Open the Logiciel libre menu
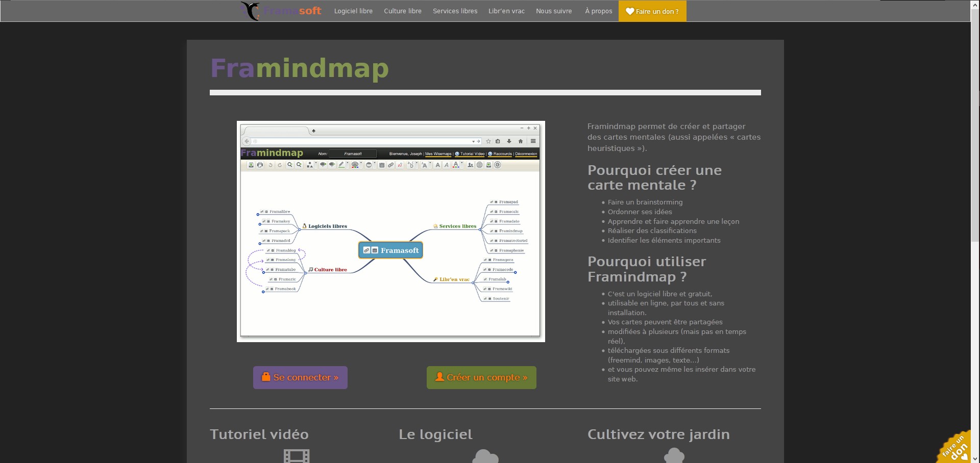 [x=353, y=11]
